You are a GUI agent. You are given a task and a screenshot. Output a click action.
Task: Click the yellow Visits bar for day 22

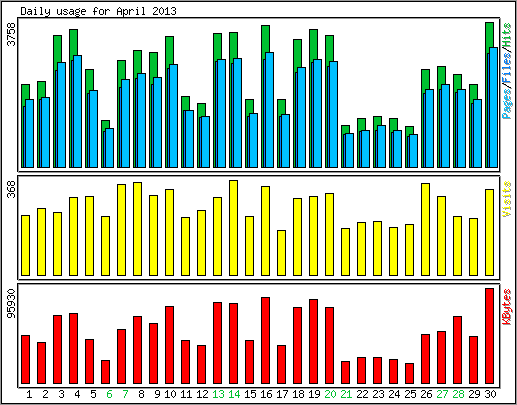pos(362,249)
